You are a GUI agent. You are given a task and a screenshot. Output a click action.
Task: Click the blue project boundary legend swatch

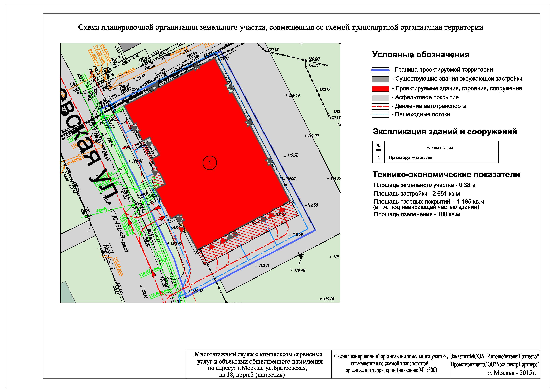(x=380, y=70)
